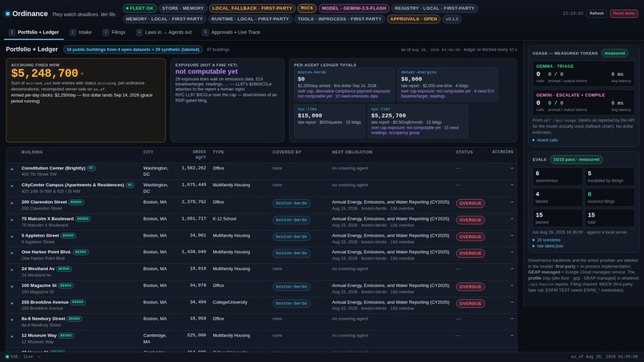Click BEUDO badge beside 12 Museum Way

click(x=66, y=336)
